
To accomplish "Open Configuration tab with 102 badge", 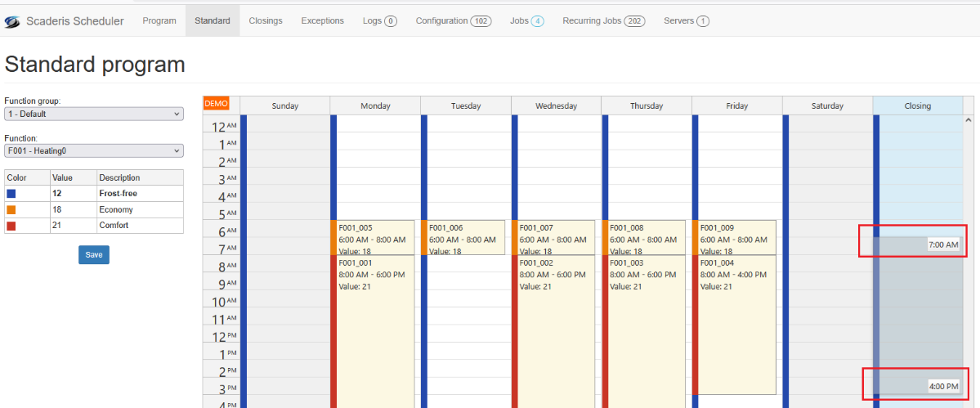I will [453, 21].
